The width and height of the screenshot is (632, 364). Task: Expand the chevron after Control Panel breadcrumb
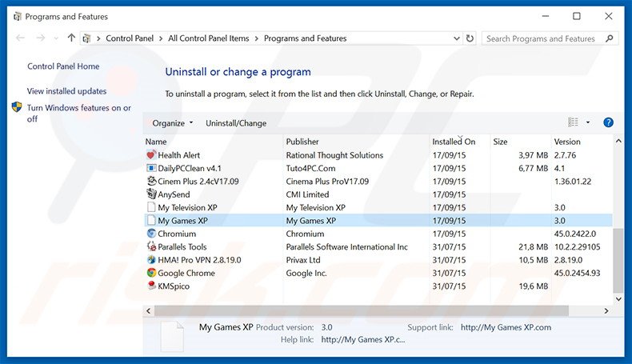coord(161,38)
